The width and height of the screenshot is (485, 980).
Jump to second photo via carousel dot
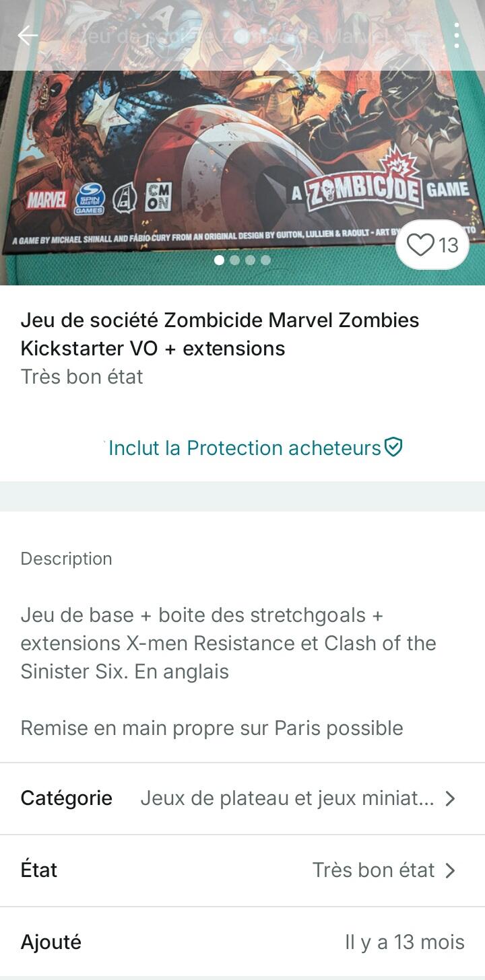(x=234, y=260)
